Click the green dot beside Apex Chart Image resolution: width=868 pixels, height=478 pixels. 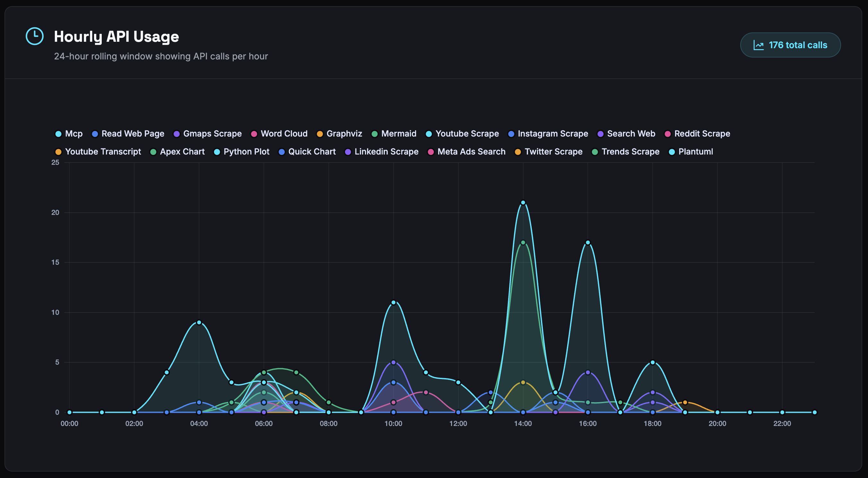click(x=153, y=152)
